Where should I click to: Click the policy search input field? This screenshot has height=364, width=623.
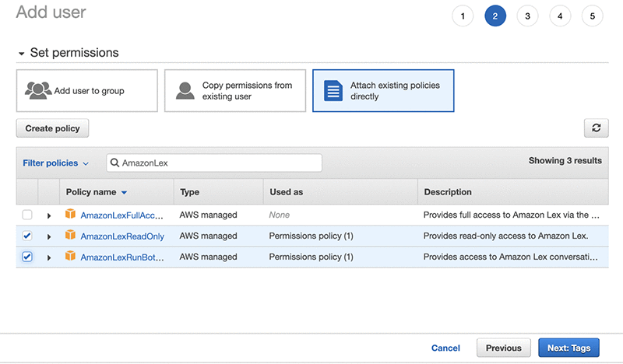pos(218,163)
